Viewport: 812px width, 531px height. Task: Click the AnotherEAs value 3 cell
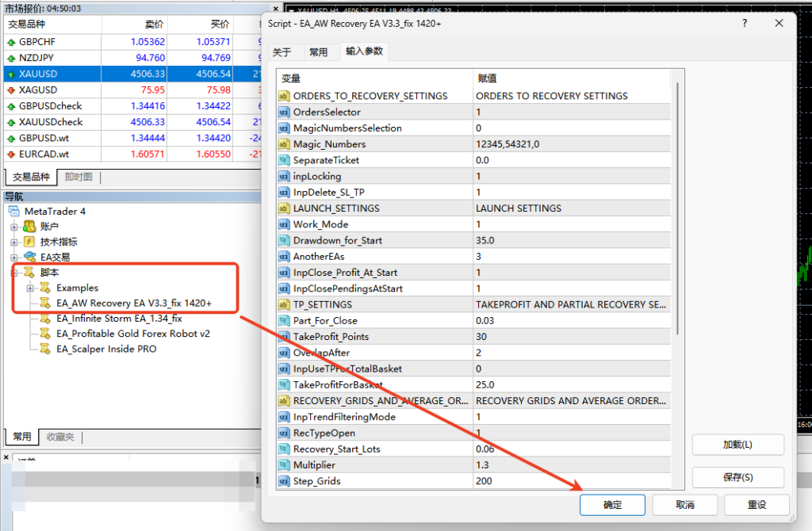click(x=572, y=256)
